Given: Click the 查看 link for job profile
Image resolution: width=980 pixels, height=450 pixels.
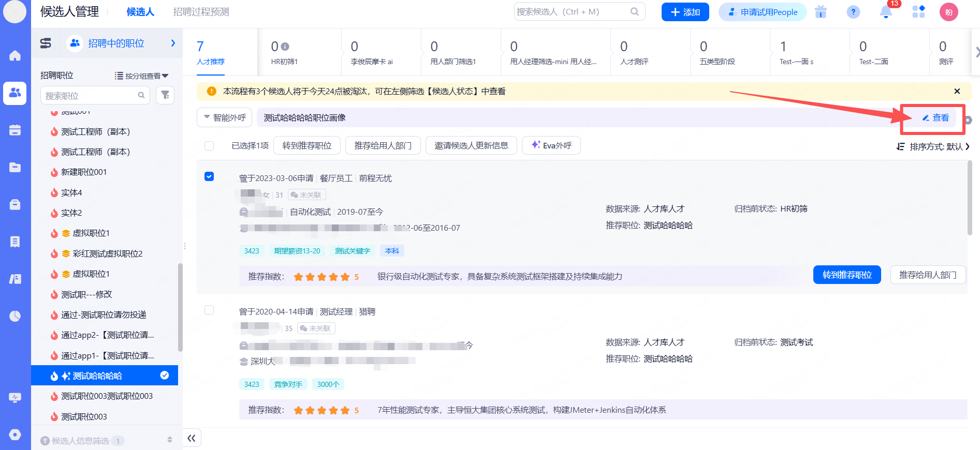Looking at the screenshot, I should (936, 118).
